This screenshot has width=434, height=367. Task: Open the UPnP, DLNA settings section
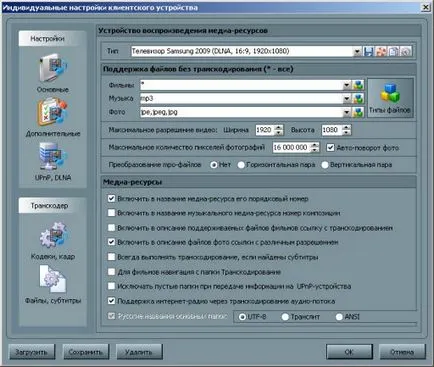coord(53,161)
